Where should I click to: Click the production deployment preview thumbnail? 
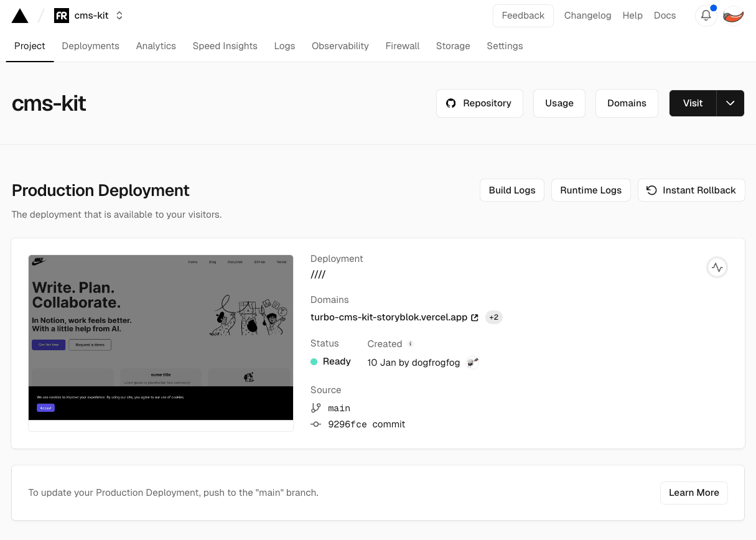click(161, 338)
